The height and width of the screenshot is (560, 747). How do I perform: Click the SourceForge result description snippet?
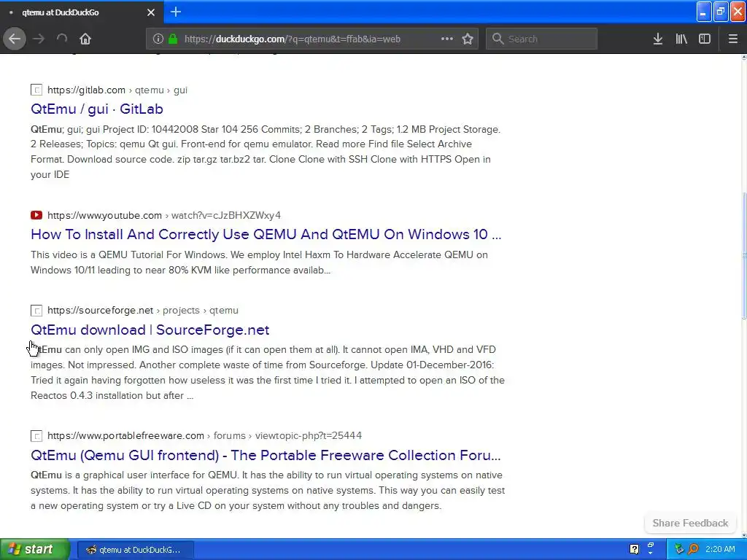coord(268,373)
